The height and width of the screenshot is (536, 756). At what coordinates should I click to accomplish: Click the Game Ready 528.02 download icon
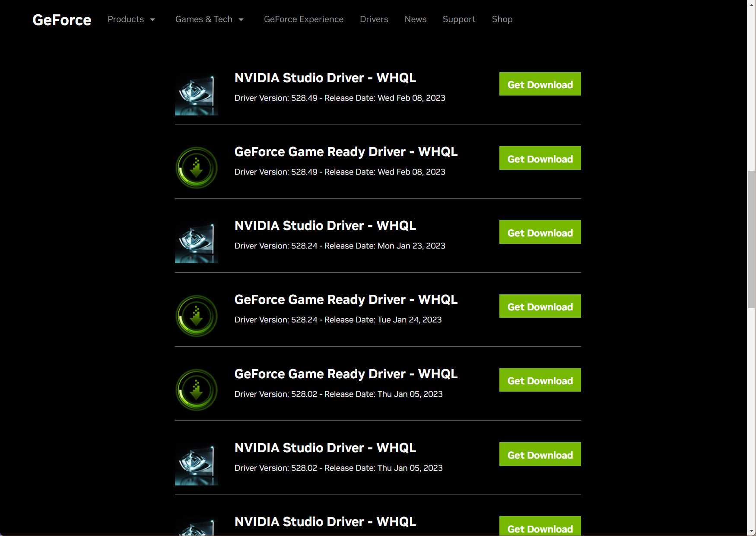pyautogui.click(x=197, y=389)
